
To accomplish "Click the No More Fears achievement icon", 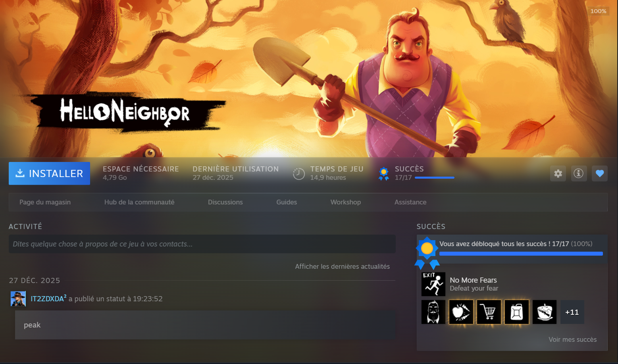I will pyautogui.click(x=433, y=284).
